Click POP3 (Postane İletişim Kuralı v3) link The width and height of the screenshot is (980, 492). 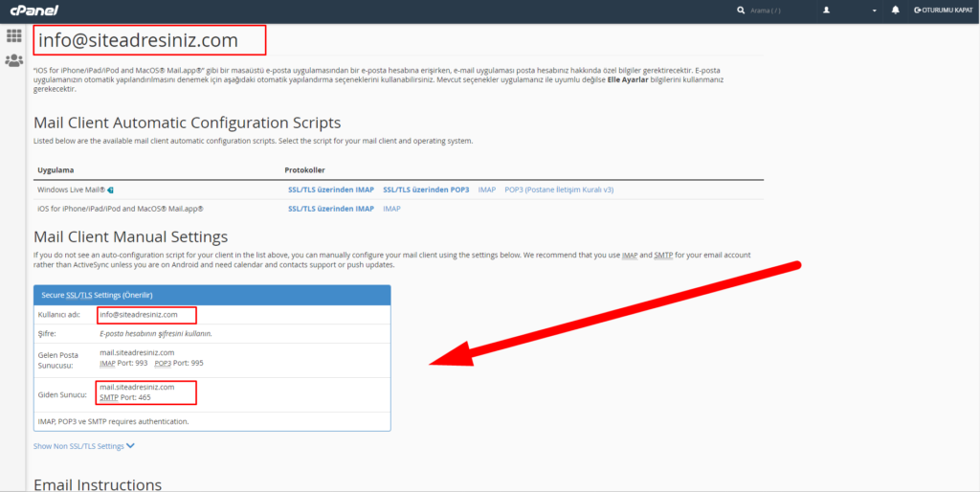(559, 190)
